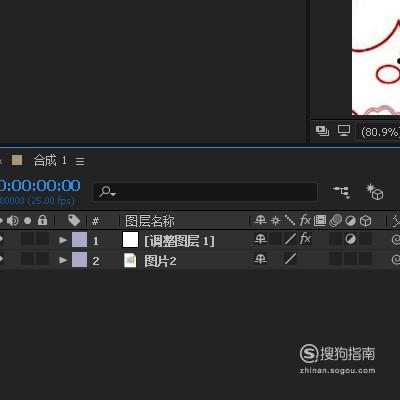Toggle shy switch on 调整图层 1
Viewport: 400px width, 400px height.
(x=260, y=239)
